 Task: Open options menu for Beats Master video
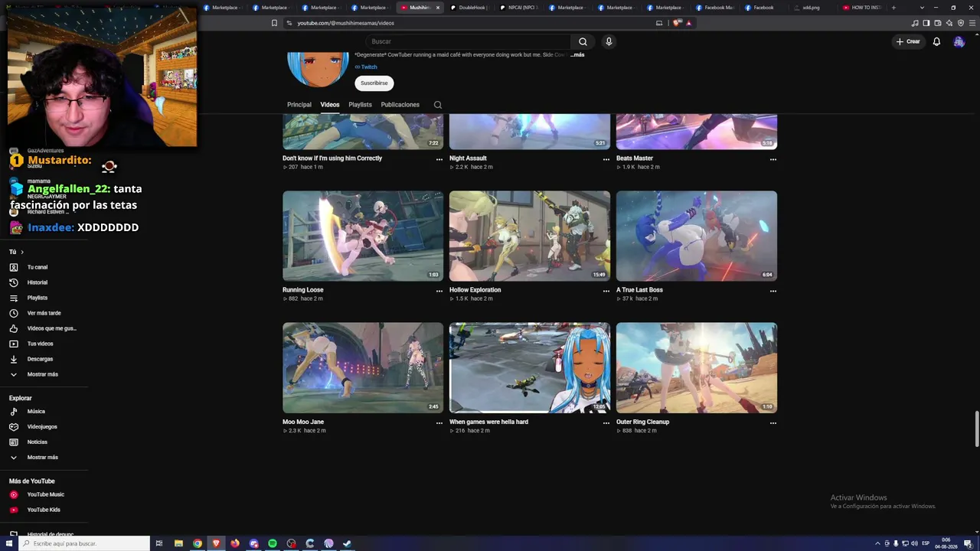coord(773,159)
